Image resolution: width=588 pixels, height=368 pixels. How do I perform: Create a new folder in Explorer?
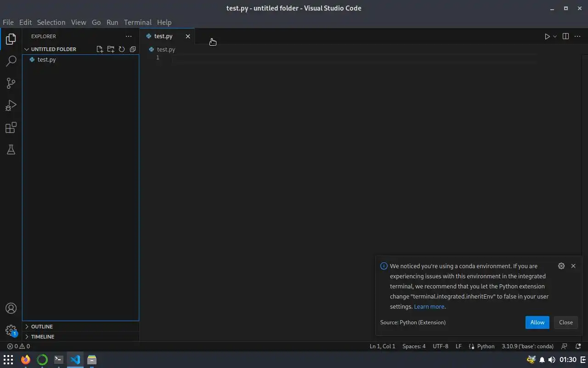111,49
